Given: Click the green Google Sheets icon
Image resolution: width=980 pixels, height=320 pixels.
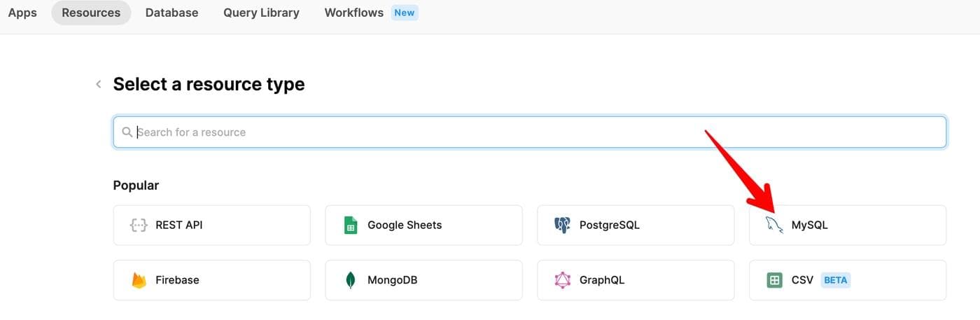Looking at the screenshot, I should [351, 225].
